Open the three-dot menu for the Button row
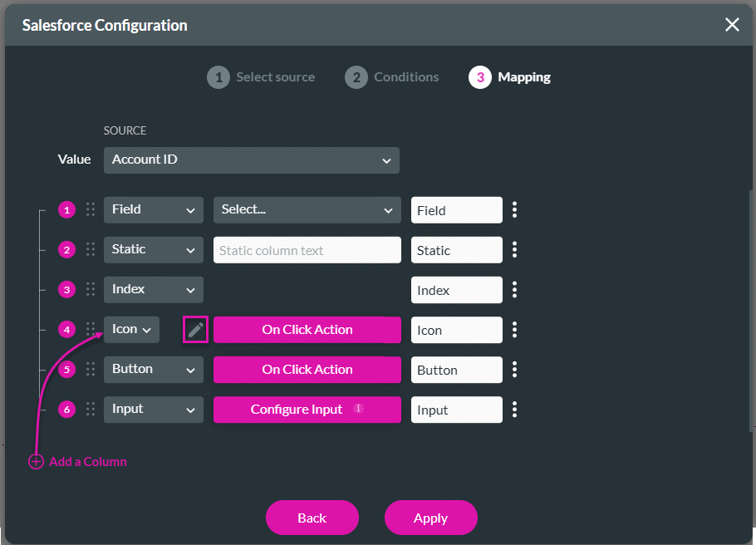 (x=514, y=370)
